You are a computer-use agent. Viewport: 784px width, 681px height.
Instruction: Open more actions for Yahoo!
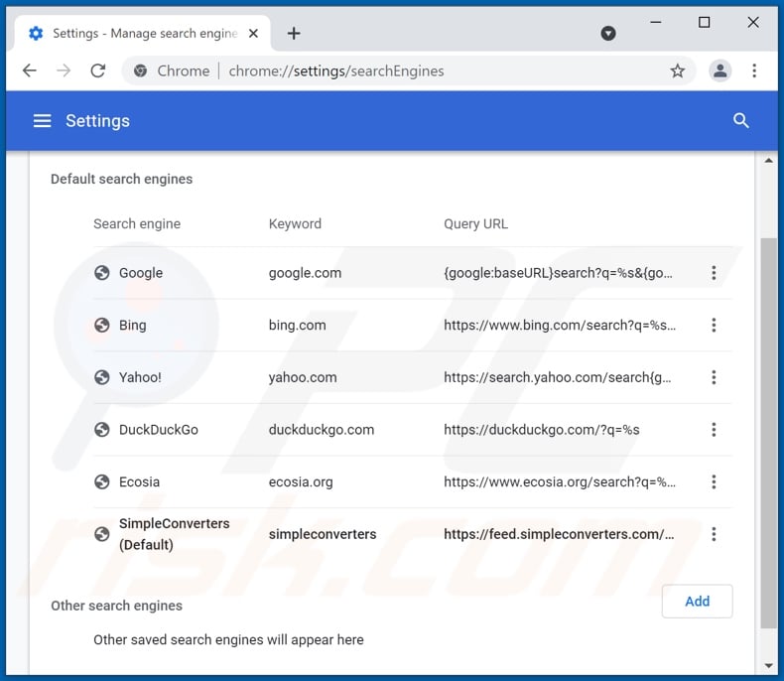pos(714,377)
